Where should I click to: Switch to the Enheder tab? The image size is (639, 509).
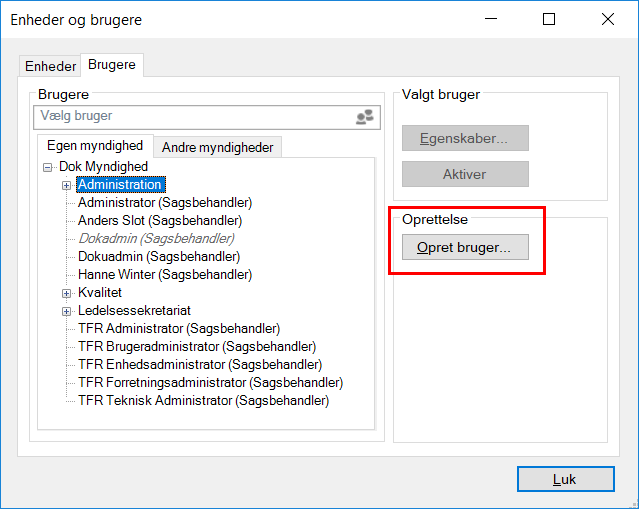point(50,66)
